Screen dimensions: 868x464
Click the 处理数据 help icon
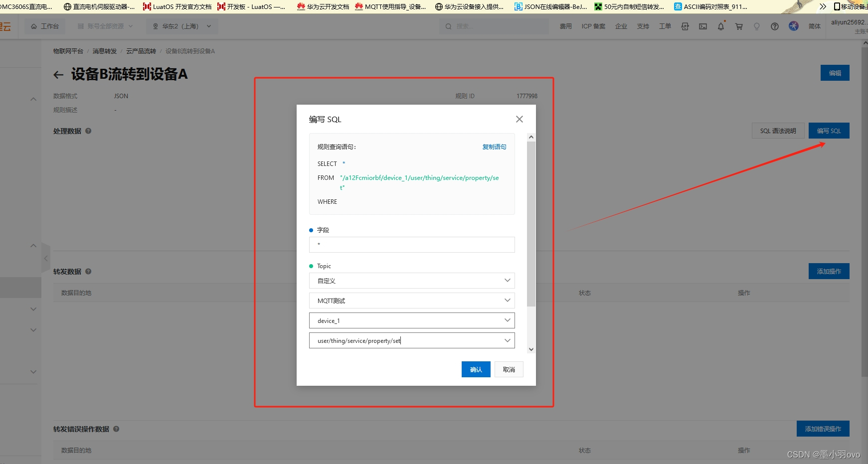[x=88, y=131]
